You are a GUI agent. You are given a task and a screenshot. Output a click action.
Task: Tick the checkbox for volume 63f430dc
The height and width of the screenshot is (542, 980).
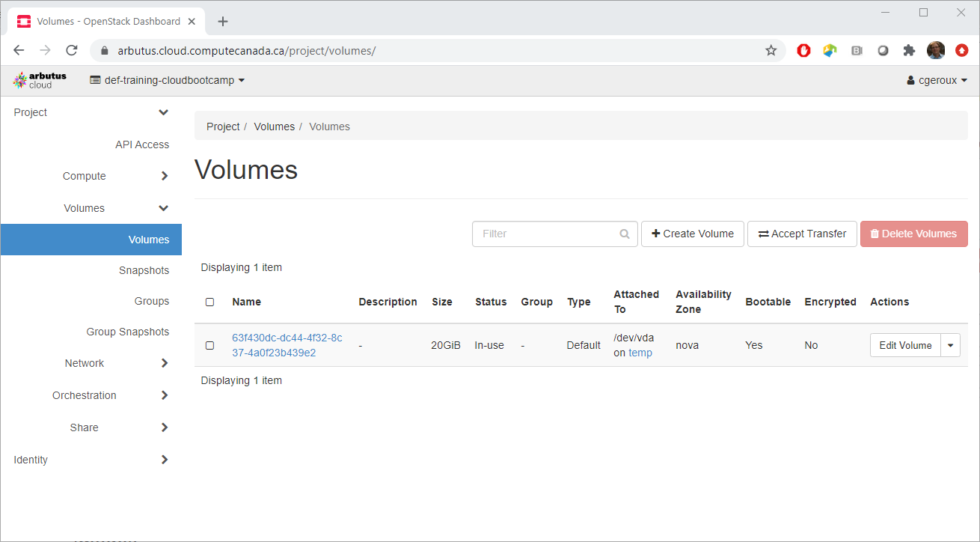pos(209,345)
